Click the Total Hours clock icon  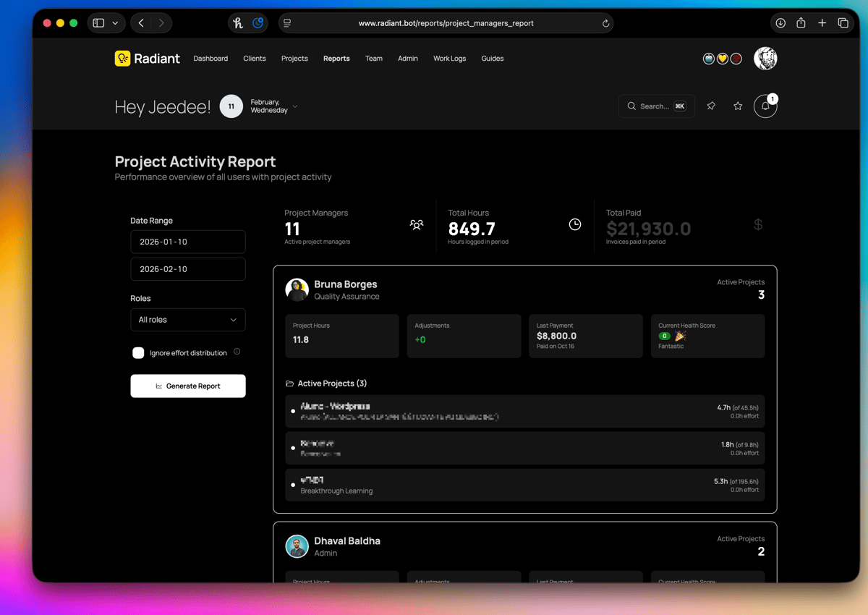575,225
